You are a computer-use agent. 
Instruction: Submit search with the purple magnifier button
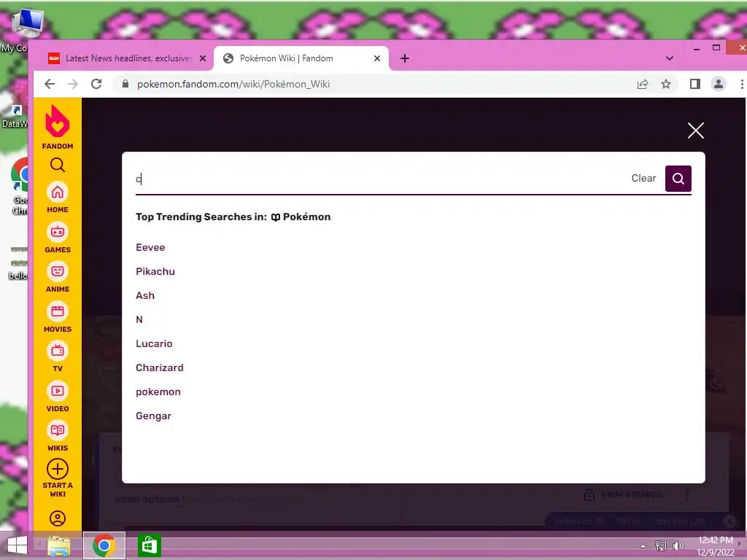(x=678, y=179)
